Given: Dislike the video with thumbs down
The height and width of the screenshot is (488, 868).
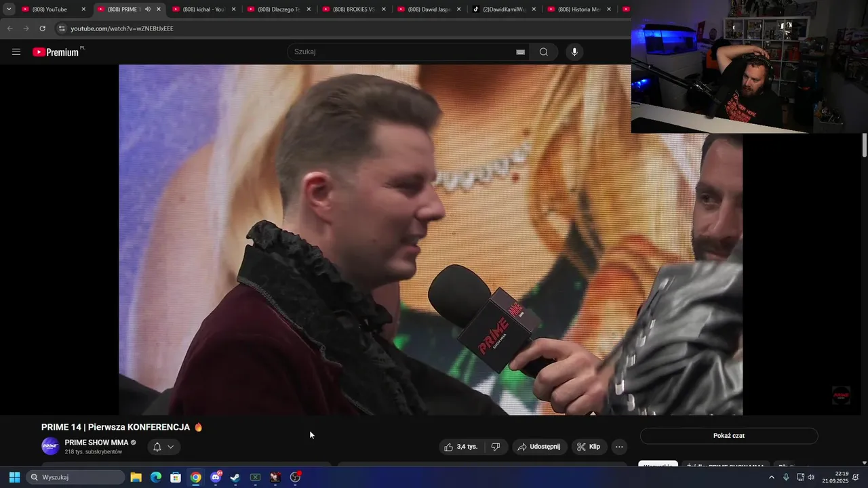Looking at the screenshot, I should (496, 447).
